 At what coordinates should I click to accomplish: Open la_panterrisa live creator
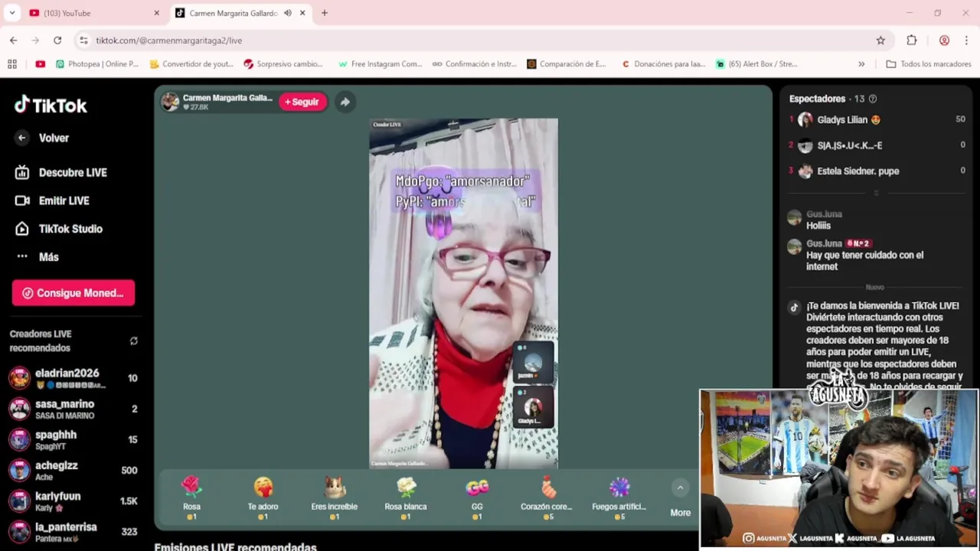tap(73, 532)
